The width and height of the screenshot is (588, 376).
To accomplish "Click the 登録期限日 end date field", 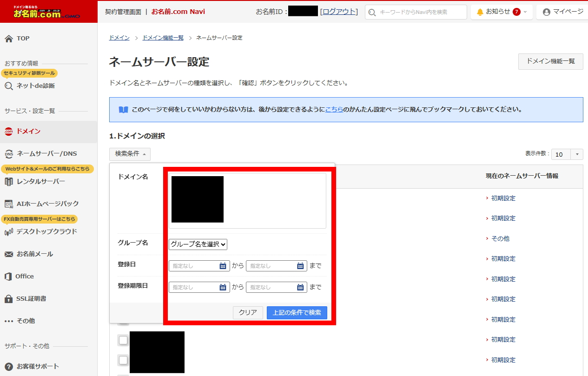I will click(x=277, y=287).
